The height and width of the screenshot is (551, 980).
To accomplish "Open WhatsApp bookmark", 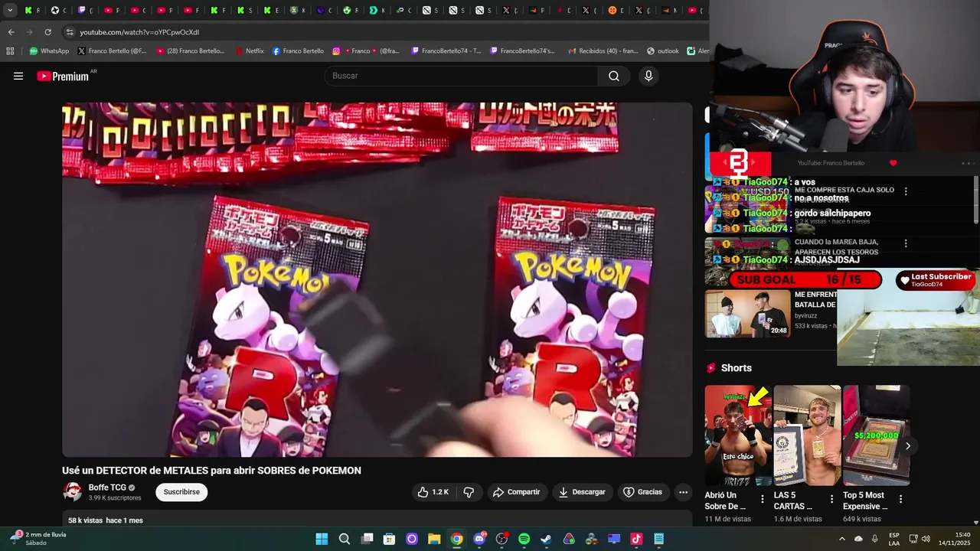I will 49,51.
